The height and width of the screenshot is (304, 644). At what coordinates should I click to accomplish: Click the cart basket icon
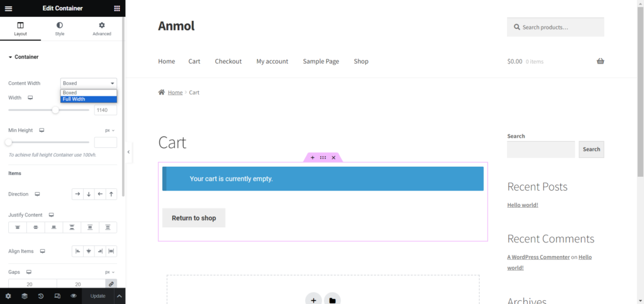[601, 61]
